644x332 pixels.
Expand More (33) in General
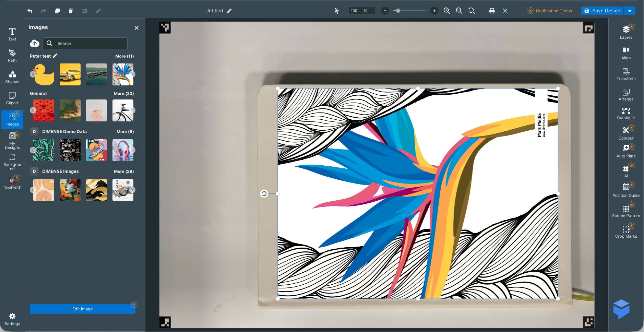[124, 94]
